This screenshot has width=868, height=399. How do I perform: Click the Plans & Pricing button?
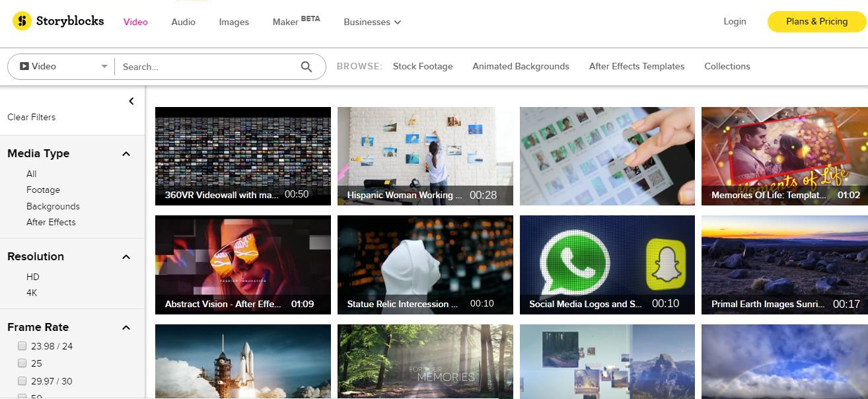(x=816, y=21)
